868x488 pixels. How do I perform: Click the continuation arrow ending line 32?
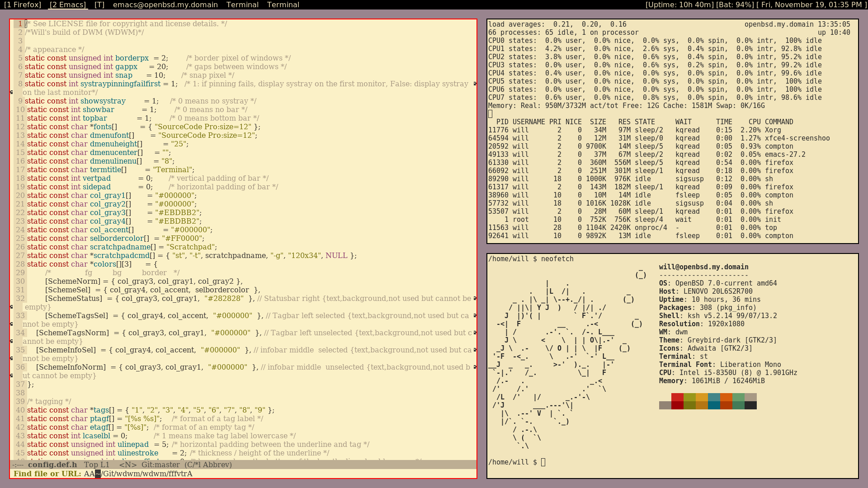[x=475, y=298]
